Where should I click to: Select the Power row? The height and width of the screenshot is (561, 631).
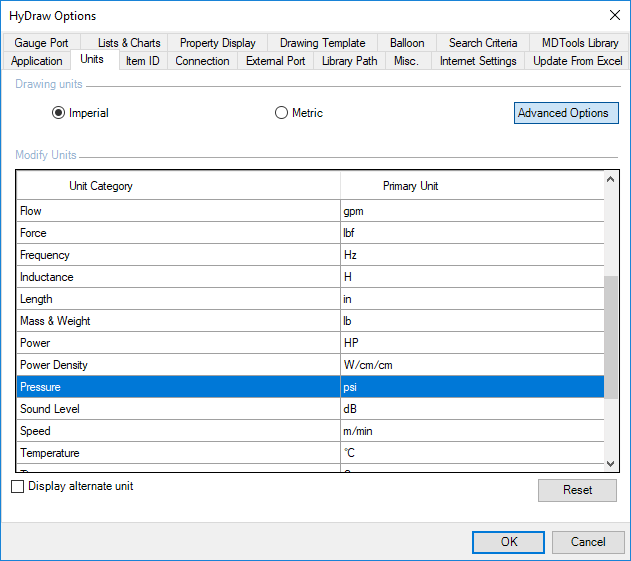pos(310,343)
